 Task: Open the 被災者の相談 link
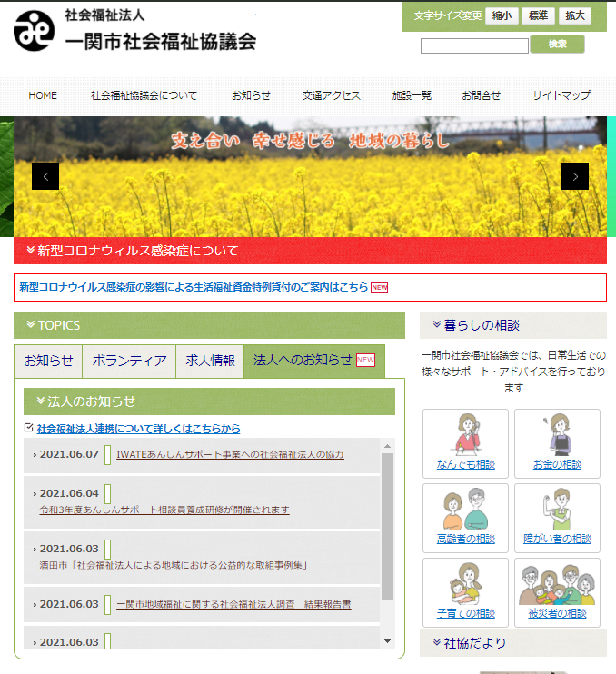pos(557,614)
